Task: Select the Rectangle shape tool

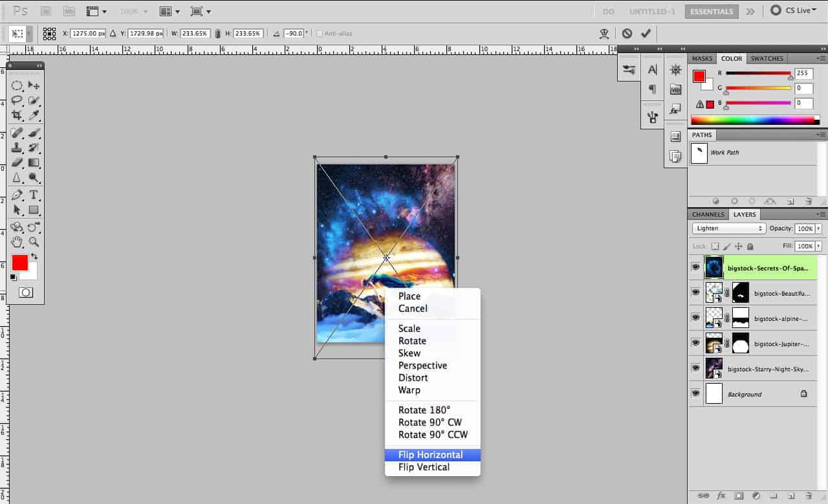Action: [34, 210]
